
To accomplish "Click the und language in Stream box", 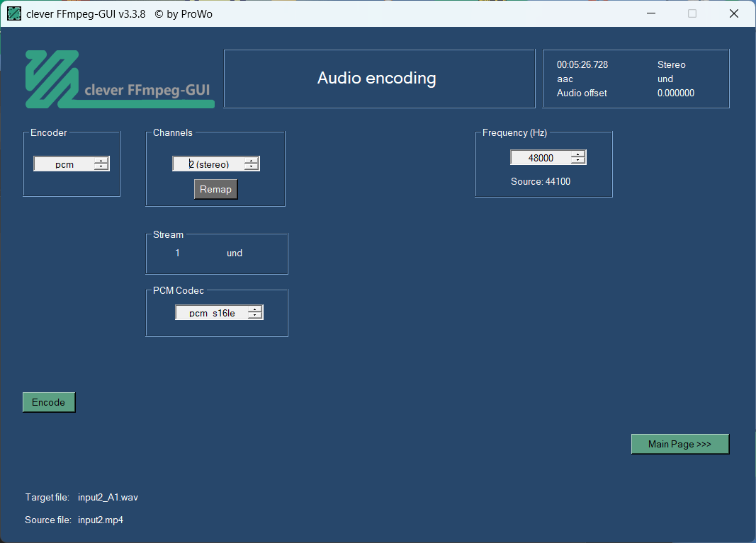I will pyautogui.click(x=235, y=253).
